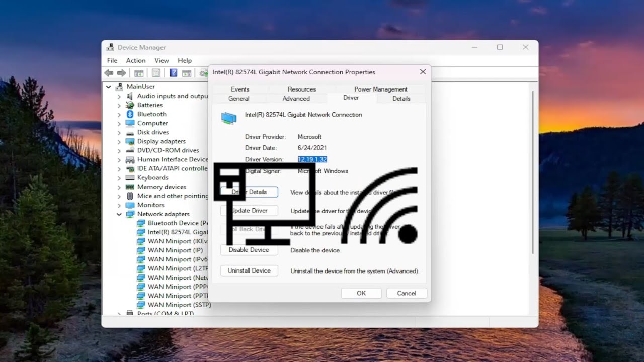Select the Bluetooth Device network adapter row
The height and width of the screenshot is (362, 644).
click(173, 223)
